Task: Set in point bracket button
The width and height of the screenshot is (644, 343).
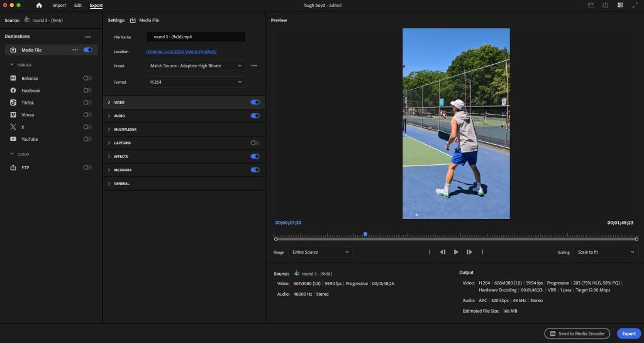Action: tap(430, 252)
